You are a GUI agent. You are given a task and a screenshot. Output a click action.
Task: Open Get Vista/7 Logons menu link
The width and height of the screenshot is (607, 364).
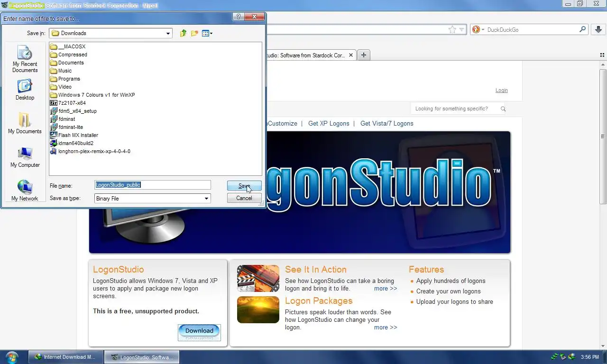(387, 123)
